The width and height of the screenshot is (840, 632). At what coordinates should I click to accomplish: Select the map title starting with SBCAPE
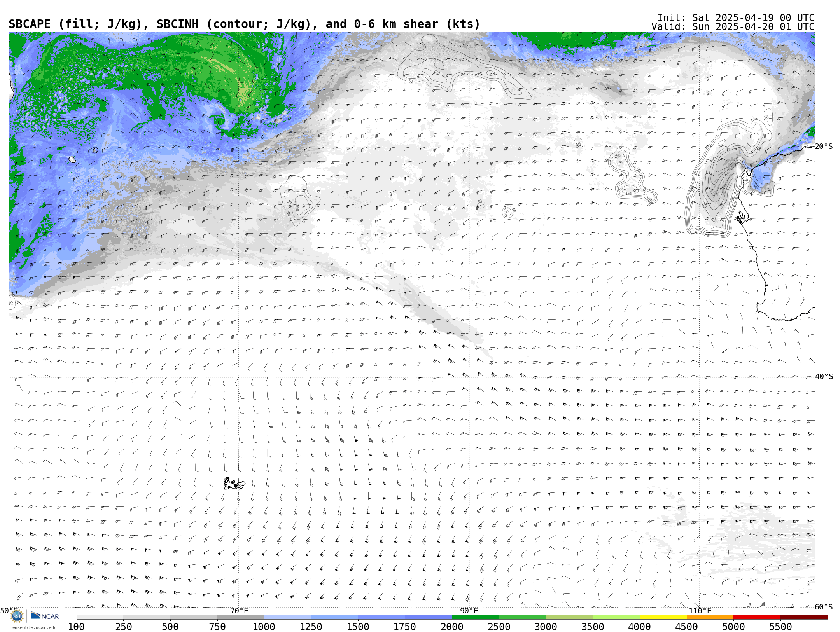(244, 24)
